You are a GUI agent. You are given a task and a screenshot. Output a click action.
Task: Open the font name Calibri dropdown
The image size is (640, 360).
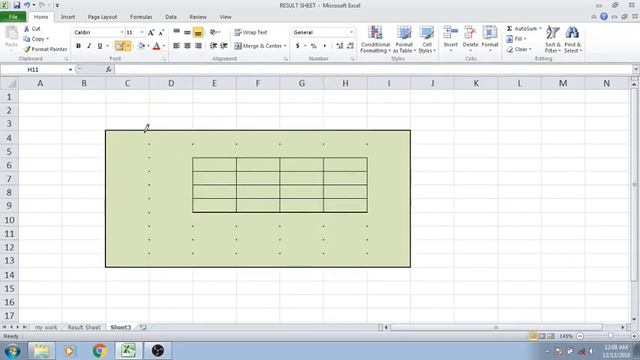point(122,32)
